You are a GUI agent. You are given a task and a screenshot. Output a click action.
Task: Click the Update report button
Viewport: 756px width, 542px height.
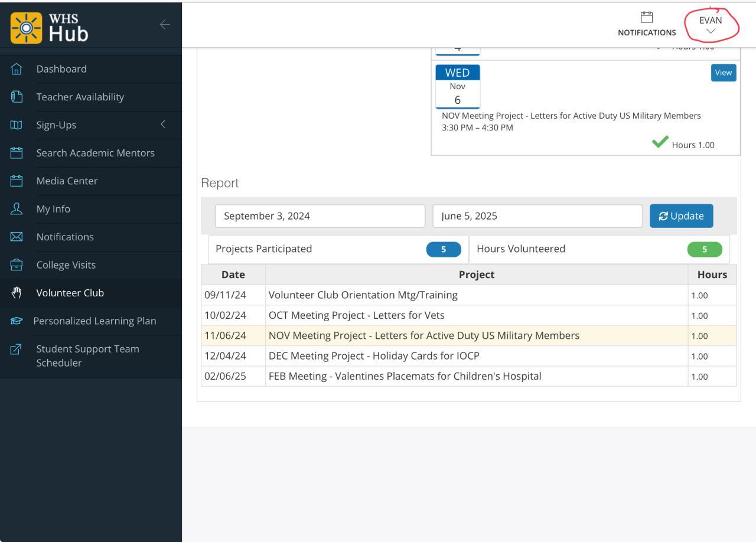click(x=681, y=216)
